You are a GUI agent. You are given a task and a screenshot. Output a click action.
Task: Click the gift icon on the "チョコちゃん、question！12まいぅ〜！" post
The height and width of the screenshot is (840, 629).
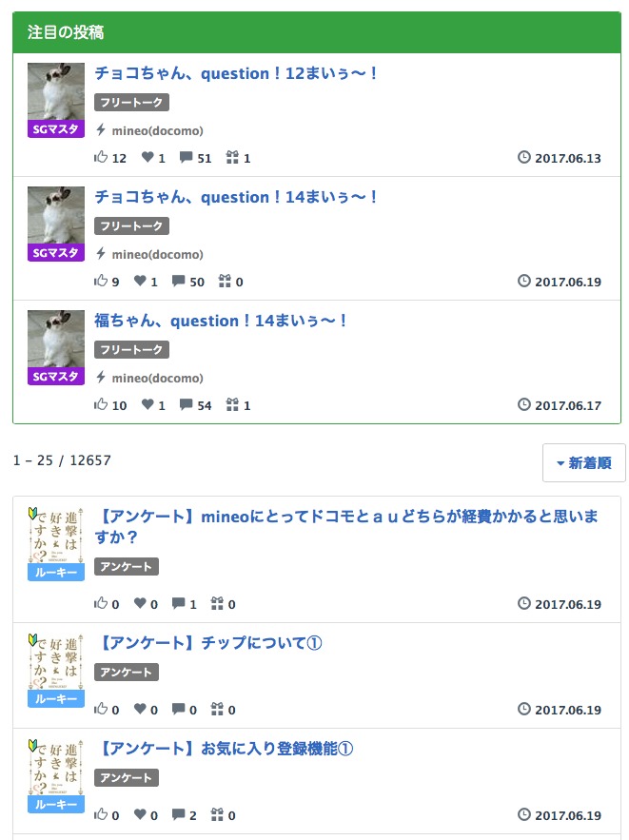[233, 158]
